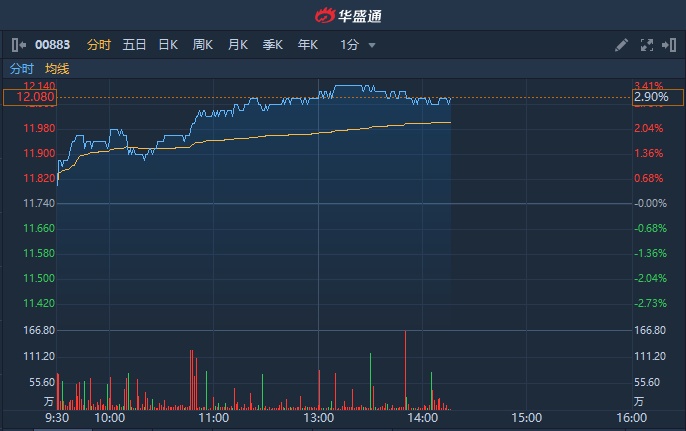Switch to the 五日 five-day tab
The height and width of the screenshot is (431, 686).
[134, 45]
